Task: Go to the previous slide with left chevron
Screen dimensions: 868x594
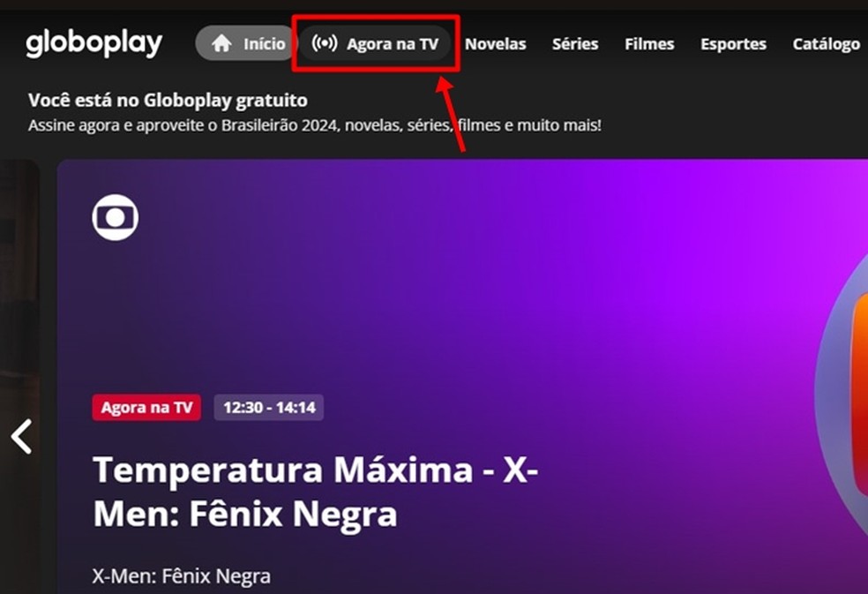Action: tap(21, 437)
